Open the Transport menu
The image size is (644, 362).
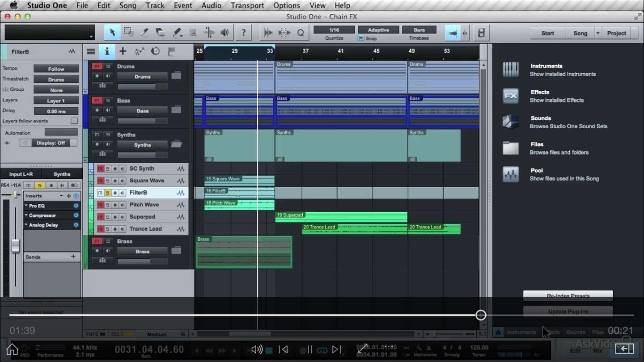click(x=247, y=5)
